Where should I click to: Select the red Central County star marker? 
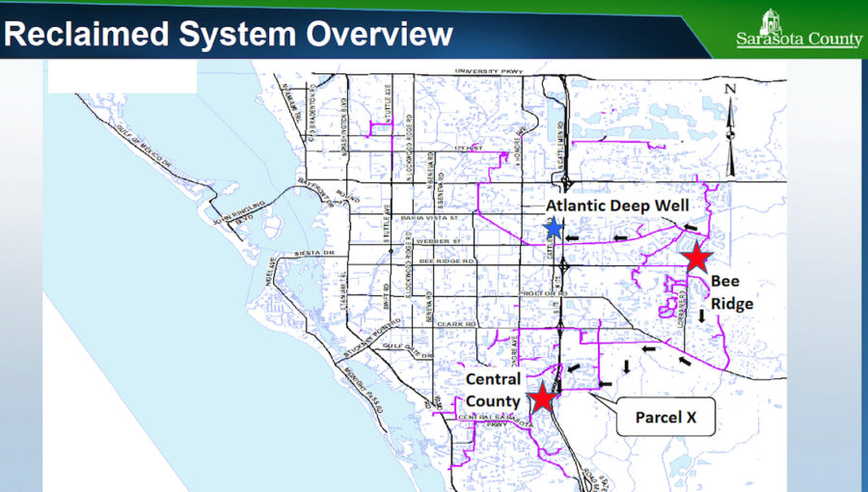point(543,396)
